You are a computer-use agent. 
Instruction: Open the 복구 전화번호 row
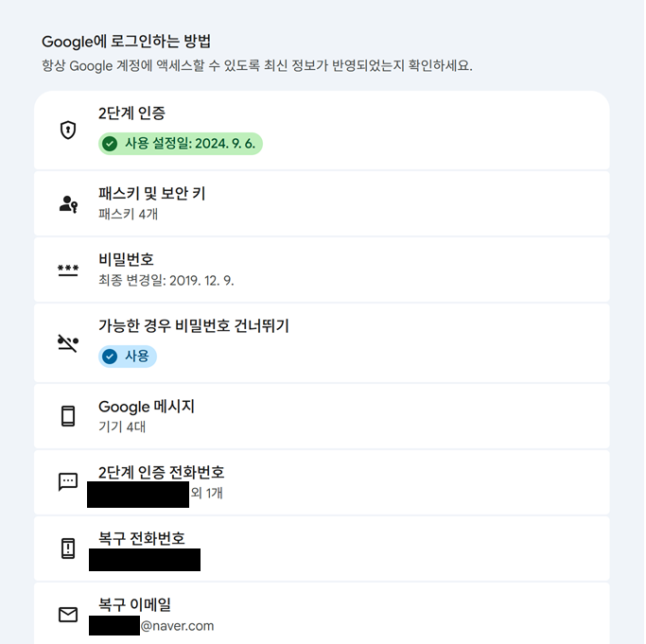[x=322, y=548]
